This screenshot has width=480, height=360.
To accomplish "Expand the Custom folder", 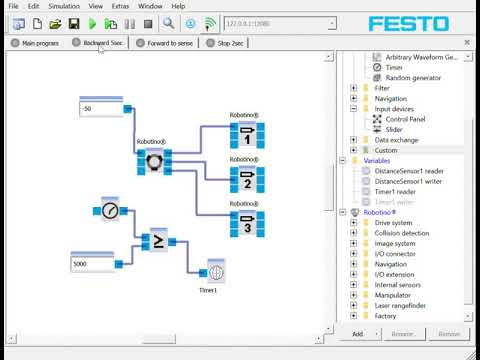I will pyautogui.click(x=354, y=150).
